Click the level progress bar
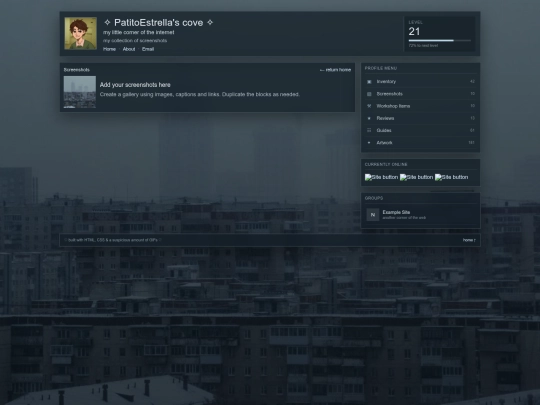540x405 pixels. tap(439, 41)
